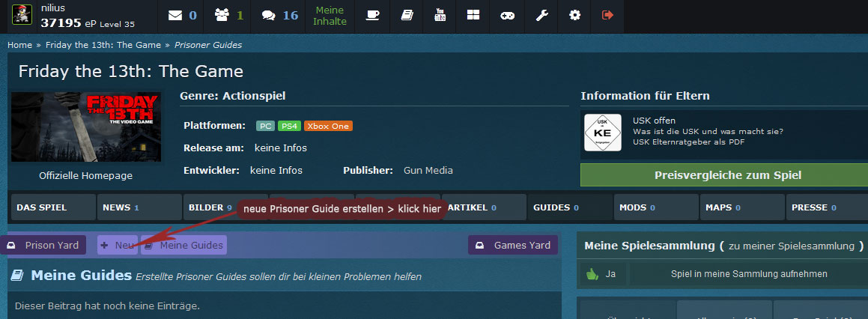Open the Meine Guides button

(x=183, y=245)
